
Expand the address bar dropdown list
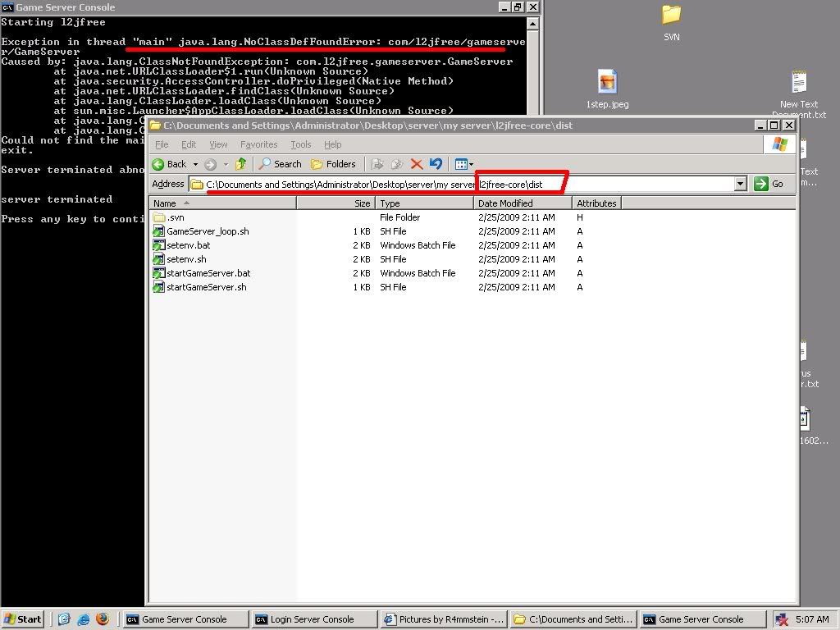point(740,184)
